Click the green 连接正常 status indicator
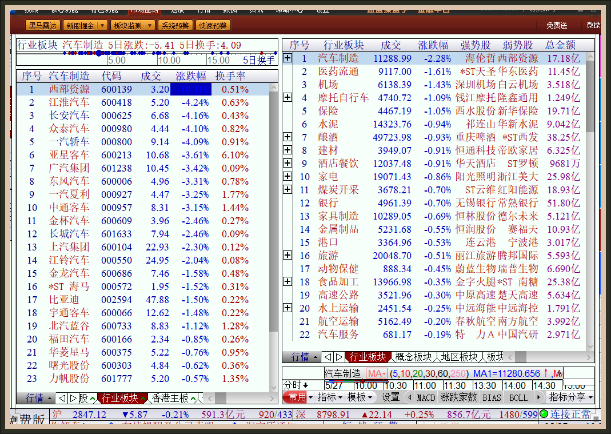611x434 pixels. [544, 414]
